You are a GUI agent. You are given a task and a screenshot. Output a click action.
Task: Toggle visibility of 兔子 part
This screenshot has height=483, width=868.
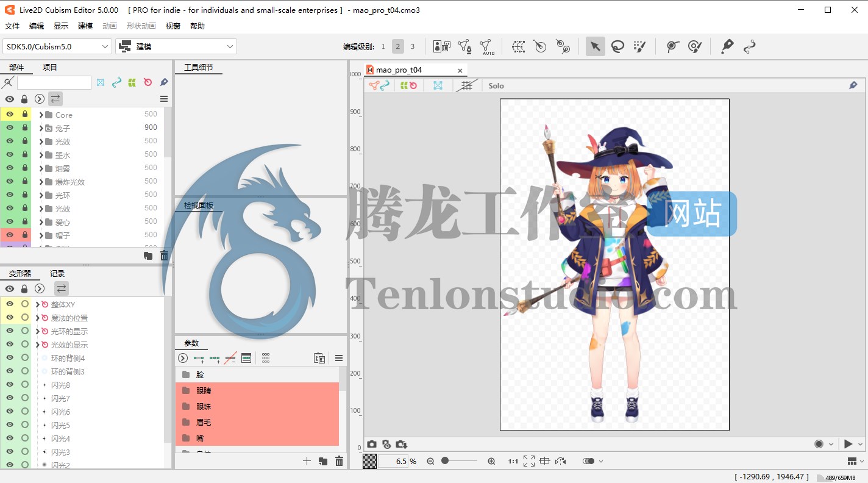click(10, 127)
